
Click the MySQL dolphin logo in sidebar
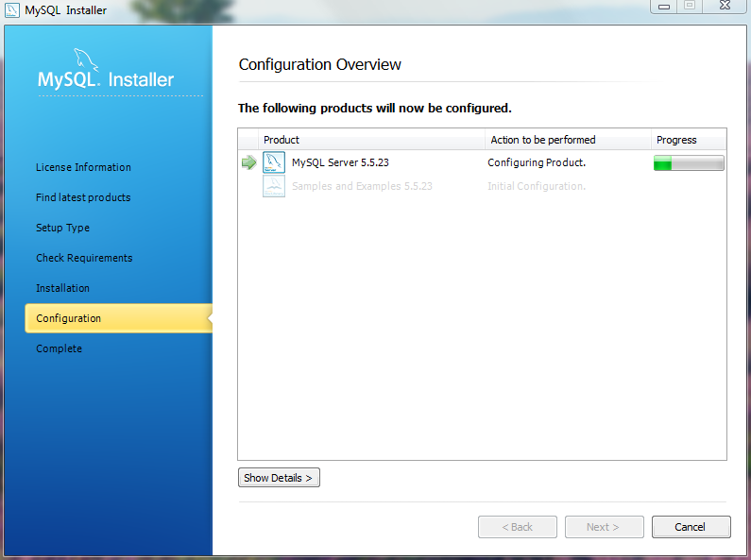(x=86, y=59)
